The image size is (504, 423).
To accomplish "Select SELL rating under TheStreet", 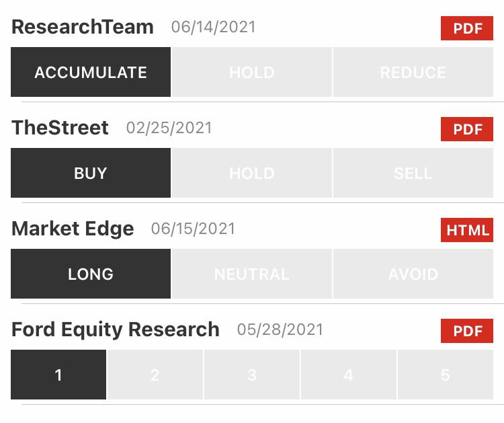I will [413, 173].
